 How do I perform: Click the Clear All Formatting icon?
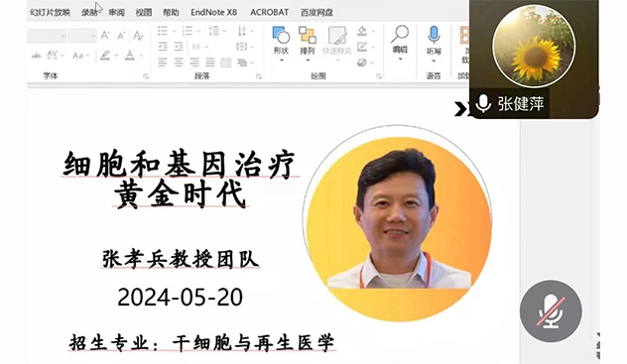pyautogui.click(x=138, y=36)
